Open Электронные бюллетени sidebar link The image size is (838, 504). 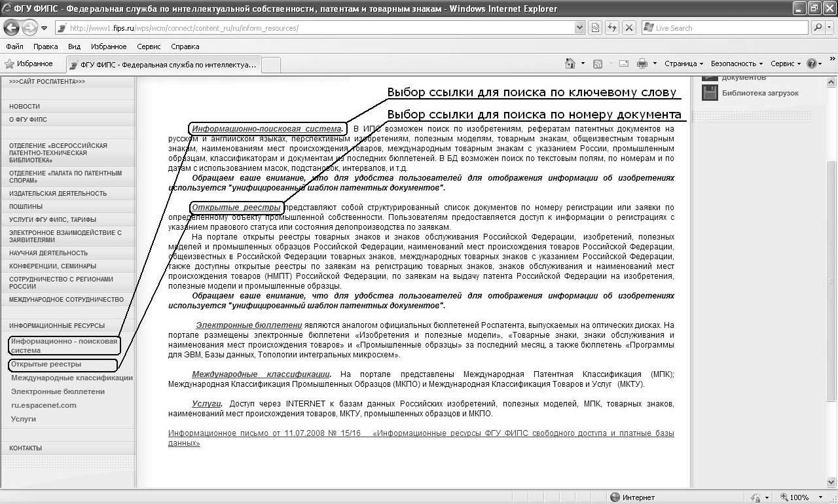click(x=58, y=391)
